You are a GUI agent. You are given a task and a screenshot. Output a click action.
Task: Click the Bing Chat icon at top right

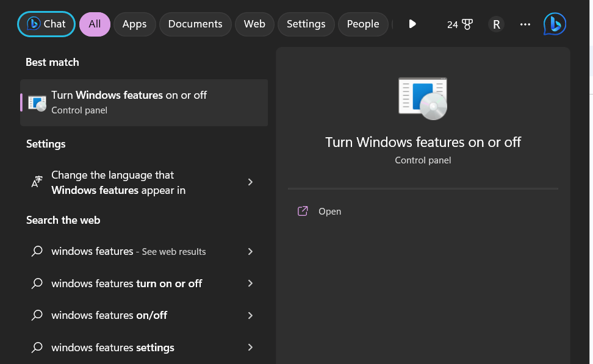[x=555, y=24]
